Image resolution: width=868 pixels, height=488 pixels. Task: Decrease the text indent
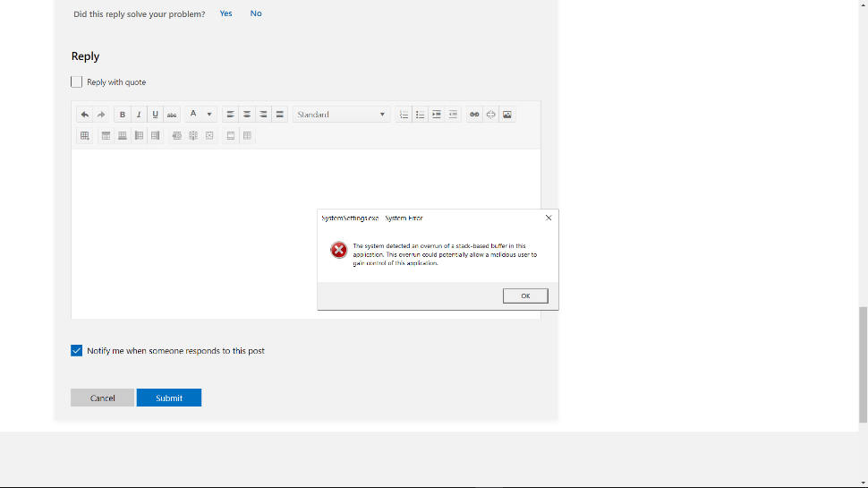453,115
